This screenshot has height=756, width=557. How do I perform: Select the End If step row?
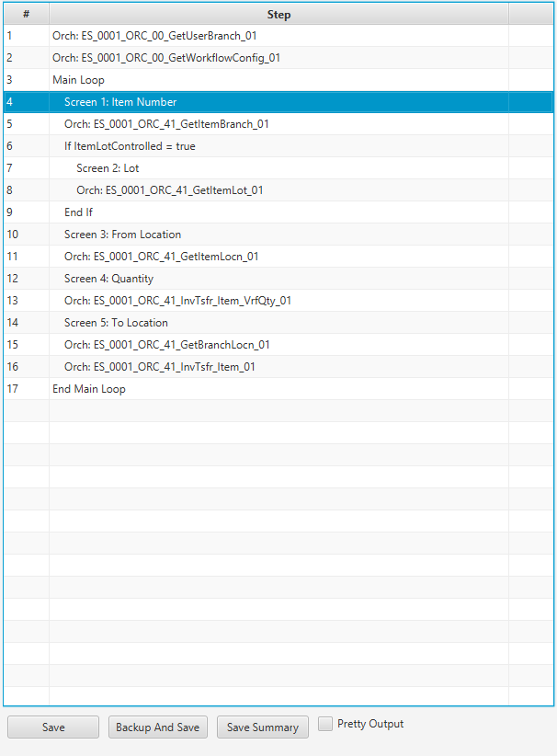278,212
